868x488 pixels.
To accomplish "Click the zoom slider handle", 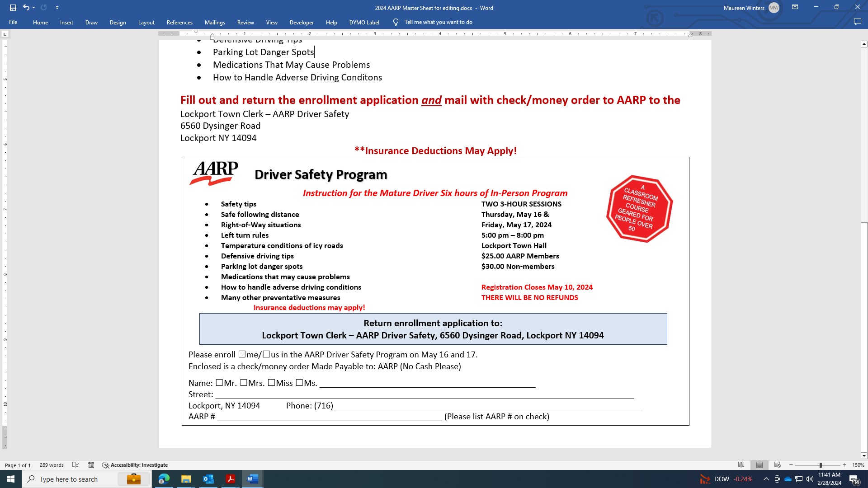I will pos(820,465).
